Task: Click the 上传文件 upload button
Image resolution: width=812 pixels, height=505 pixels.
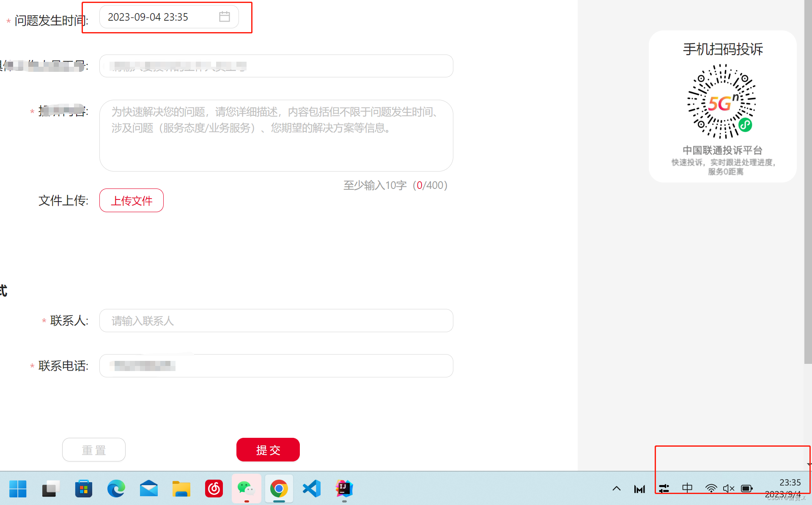Action: (131, 200)
